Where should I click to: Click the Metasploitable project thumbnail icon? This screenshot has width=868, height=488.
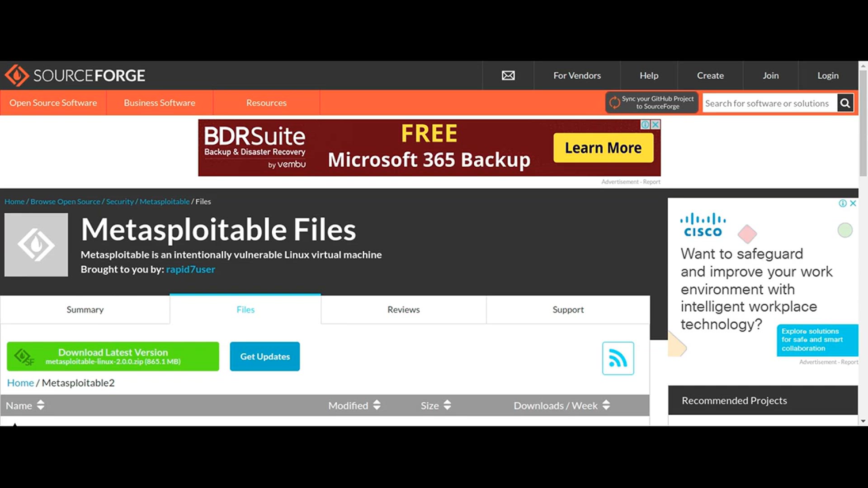tap(36, 245)
